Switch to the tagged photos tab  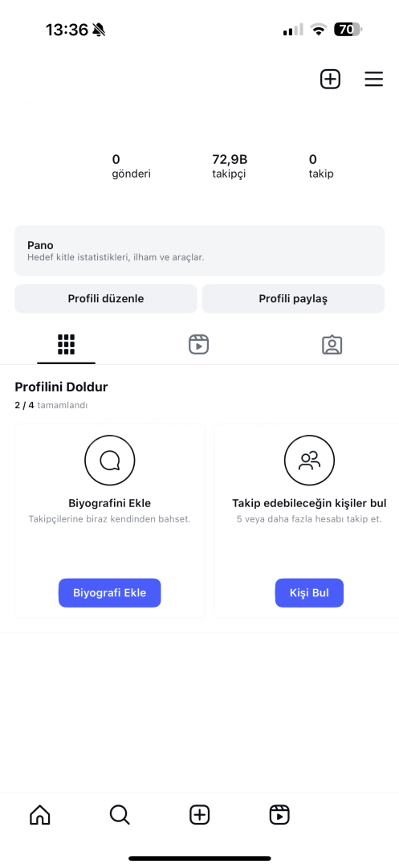pyautogui.click(x=332, y=344)
